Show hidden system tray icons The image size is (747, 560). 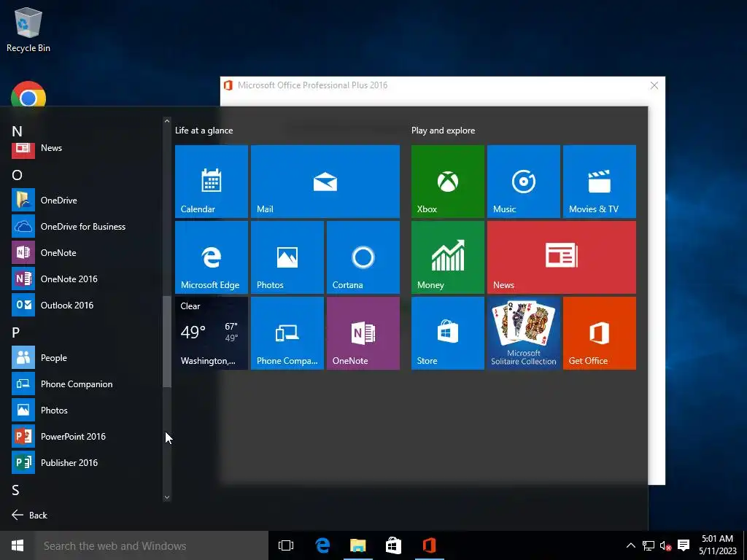tap(630, 545)
